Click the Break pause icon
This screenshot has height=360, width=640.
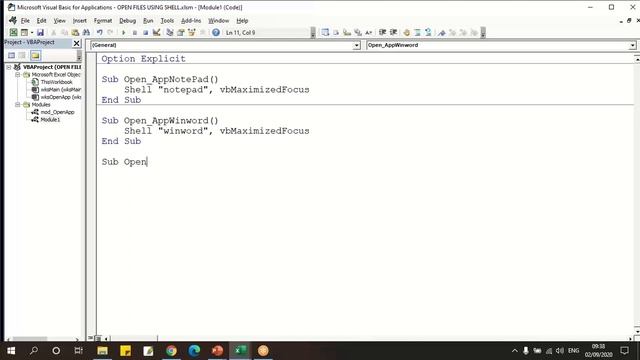pyautogui.click(x=134, y=32)
